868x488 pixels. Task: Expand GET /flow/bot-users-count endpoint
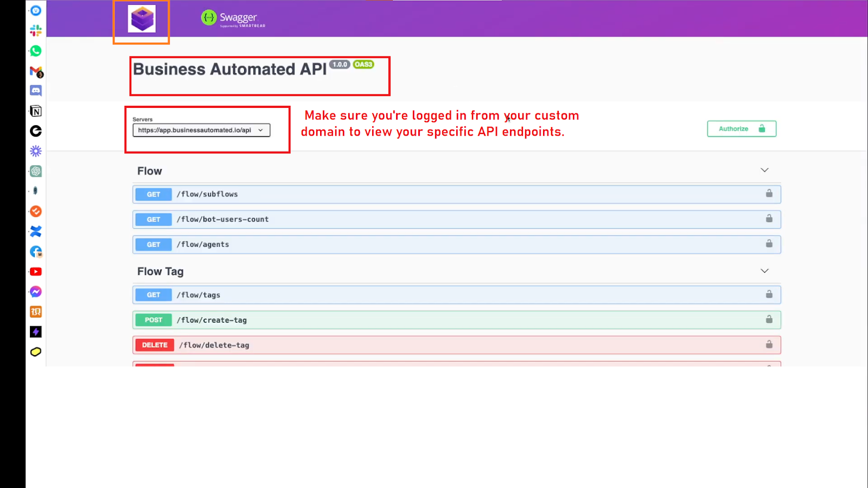[457, 219]
